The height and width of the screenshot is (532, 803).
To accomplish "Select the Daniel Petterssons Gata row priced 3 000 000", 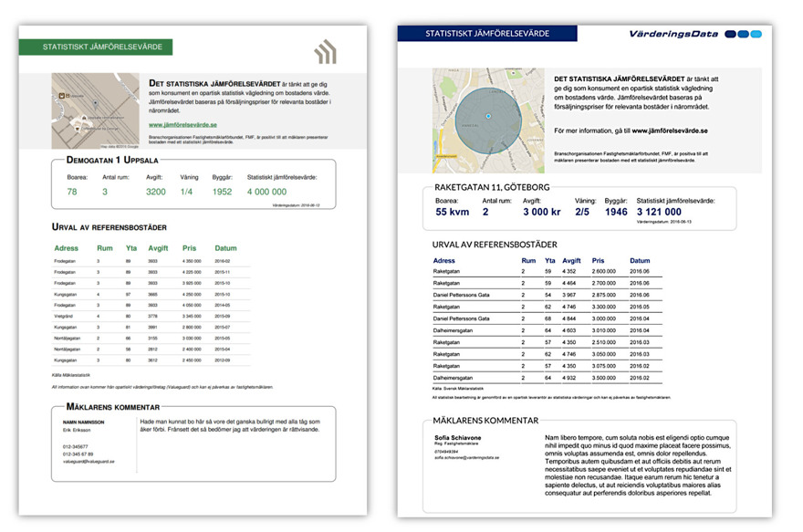I will [547, 318].
